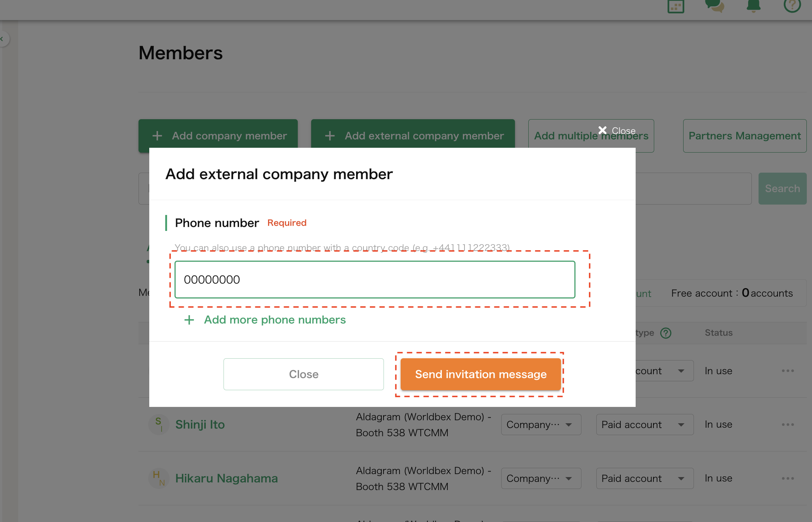The width and height of the screenshot is (812, 522).
Task: Click Send invitation message button
Action: 480,374
